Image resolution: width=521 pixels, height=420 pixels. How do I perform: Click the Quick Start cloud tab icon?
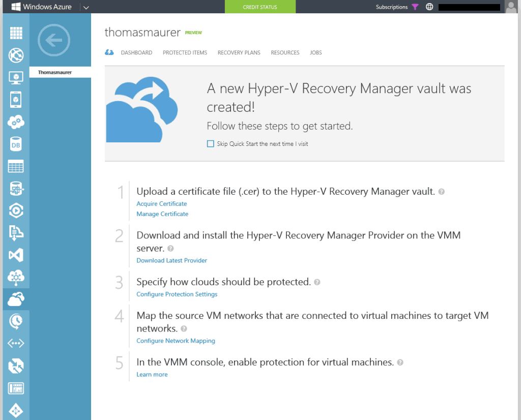pyautogui.click(x=109, y=52)
